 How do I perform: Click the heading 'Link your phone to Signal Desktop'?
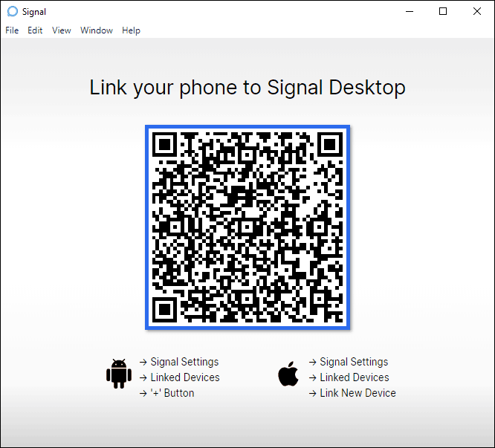247,88
